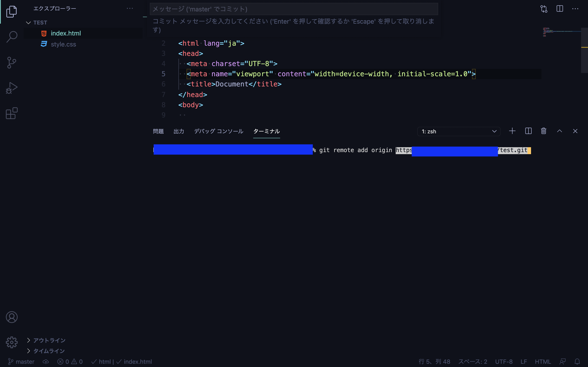Publish the branch using the cloud icon
The width and height of the screenshot is (588, 367).
46,361
